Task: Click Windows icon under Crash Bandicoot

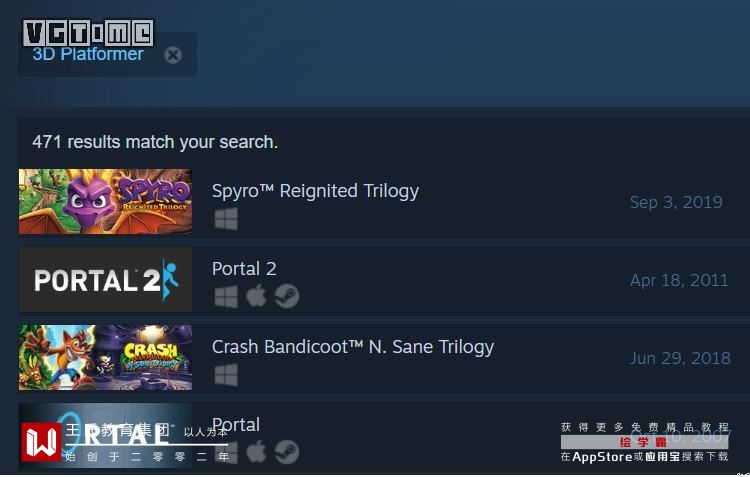Action: coord(226,375)
